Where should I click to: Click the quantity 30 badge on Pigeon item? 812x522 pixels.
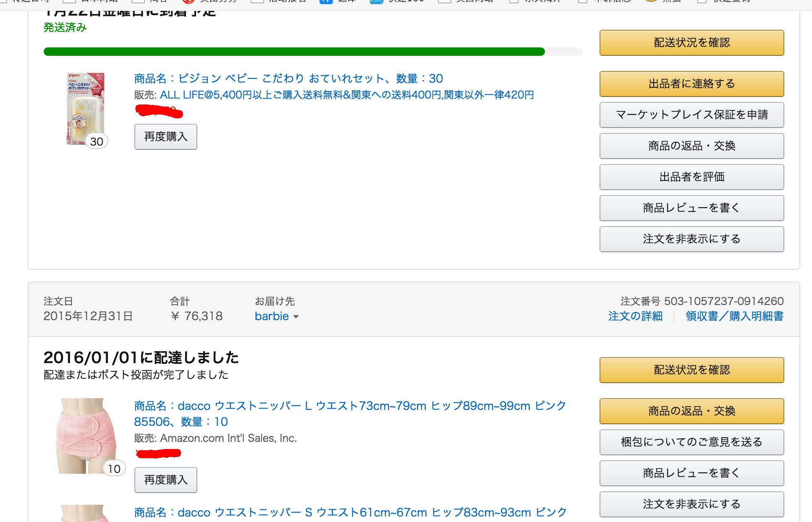97,142
